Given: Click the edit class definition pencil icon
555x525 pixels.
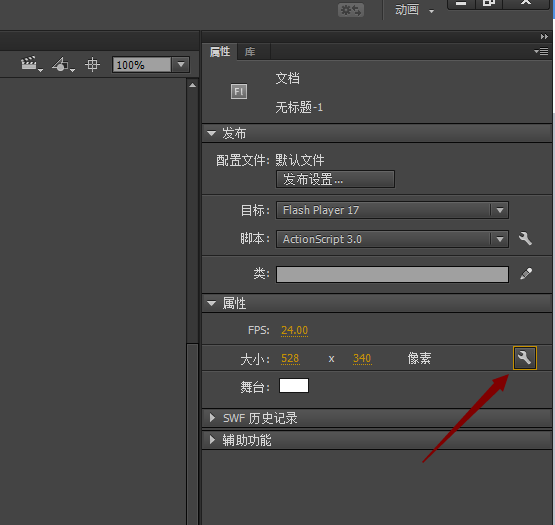Looking at the screenshot, I should pos(526,274).
